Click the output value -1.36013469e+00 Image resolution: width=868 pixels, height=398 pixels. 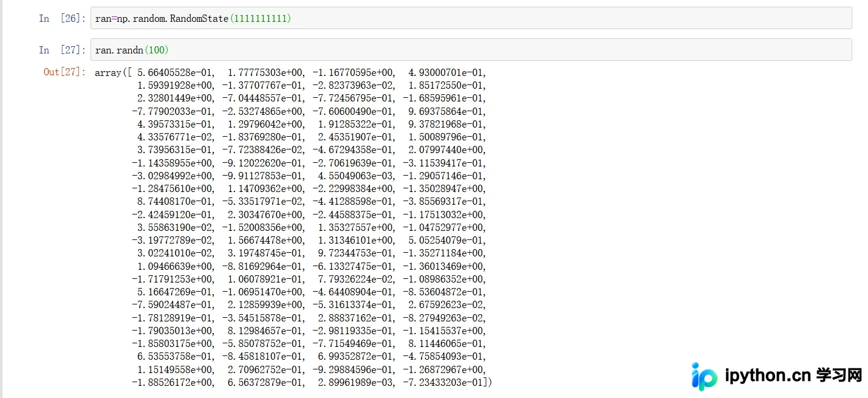click(x=444, y=266)
